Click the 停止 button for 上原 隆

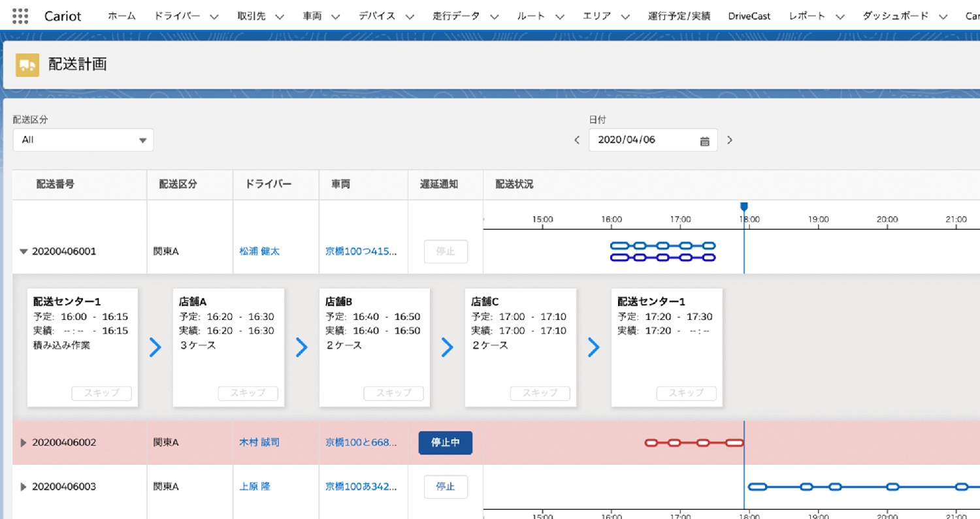(446, 486)
